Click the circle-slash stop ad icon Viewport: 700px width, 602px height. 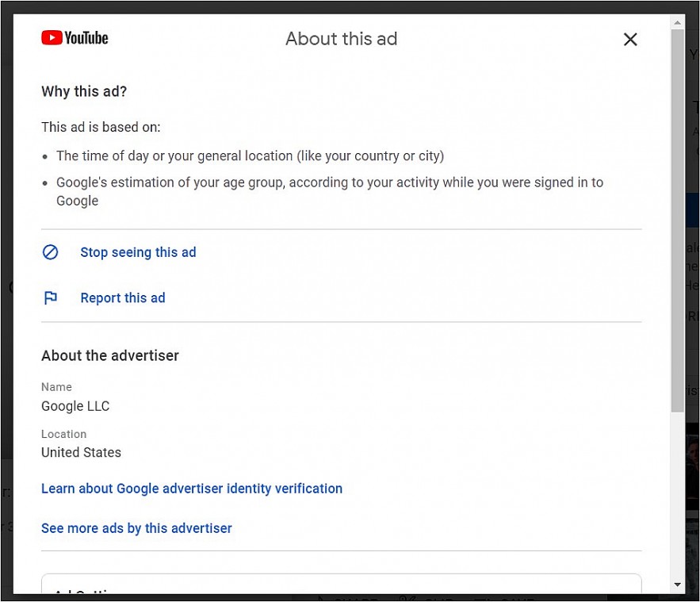51,252
